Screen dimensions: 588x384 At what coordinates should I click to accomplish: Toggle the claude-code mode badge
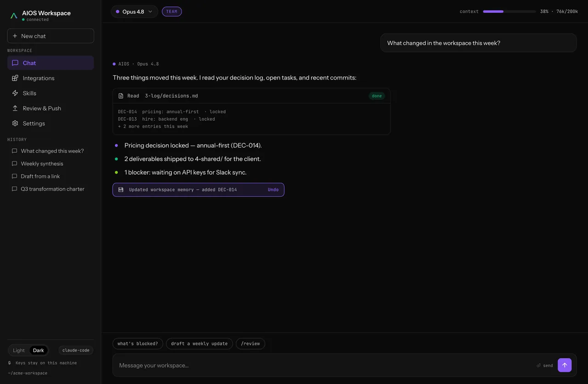[x=76, y=350]
